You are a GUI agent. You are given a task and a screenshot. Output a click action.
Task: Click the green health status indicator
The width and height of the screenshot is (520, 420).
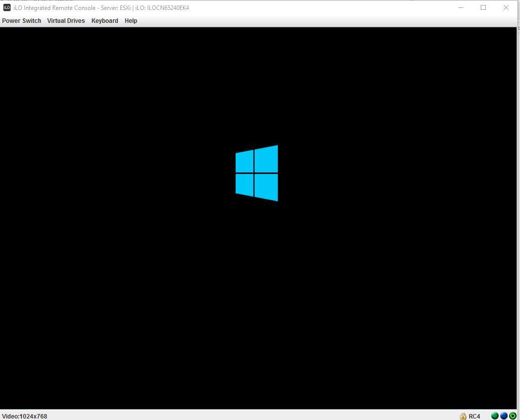pyautogui.click(x=495, y=416)
